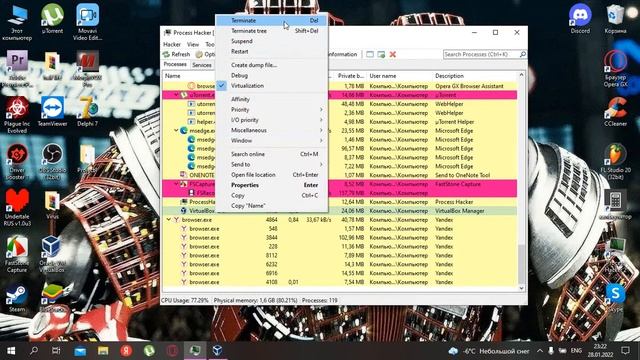Open the FL Studio 20 desktop icon
640x360 pixels.
click(616, 162)
